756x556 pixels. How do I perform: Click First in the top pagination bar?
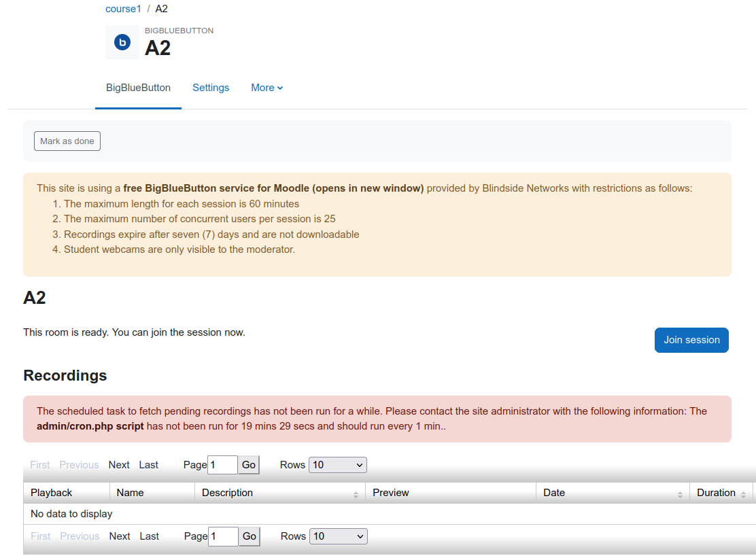[x=40, y=465]
